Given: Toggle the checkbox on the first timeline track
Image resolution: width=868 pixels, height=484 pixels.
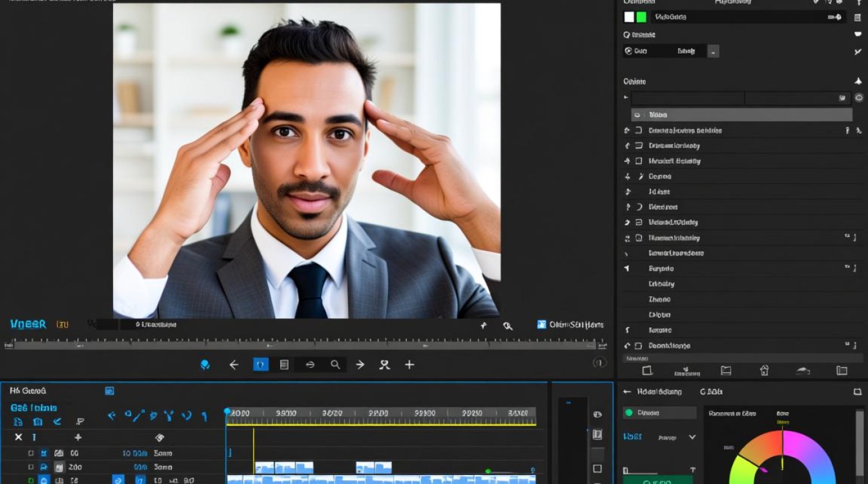Looking at the screenshot, I should pos(30,453).
